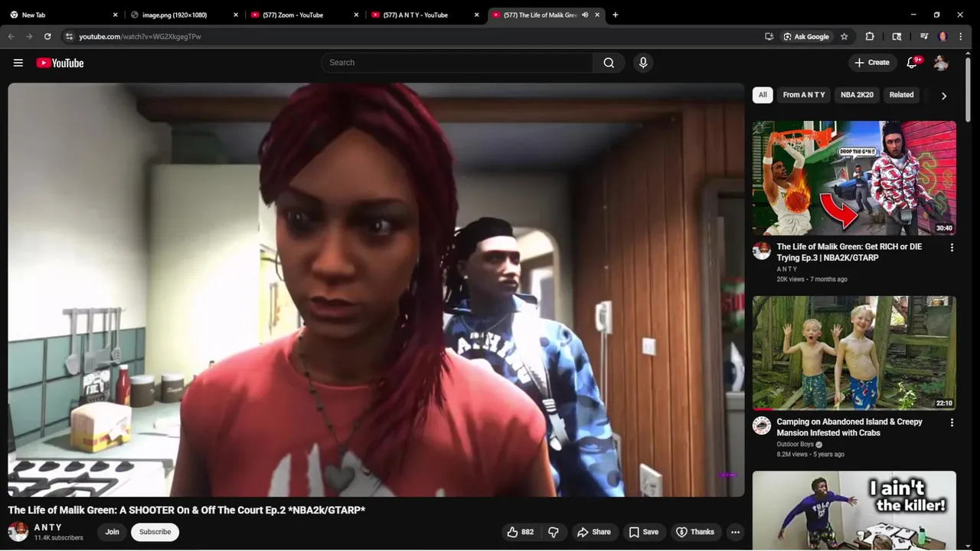Open the Camping on Abandoned Island thumbnail
Image resolution: width=980 pixels, height=551 pixels.
click(854, 353)
